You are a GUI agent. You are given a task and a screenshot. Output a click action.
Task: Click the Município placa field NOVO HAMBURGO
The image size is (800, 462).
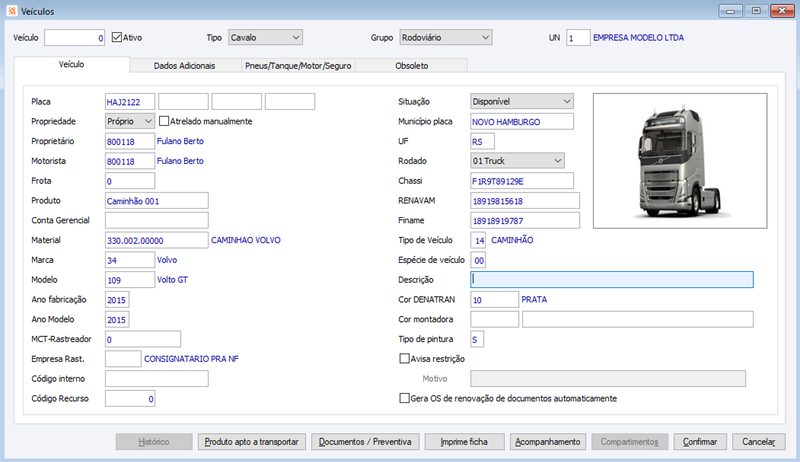(x=522, y=121)
